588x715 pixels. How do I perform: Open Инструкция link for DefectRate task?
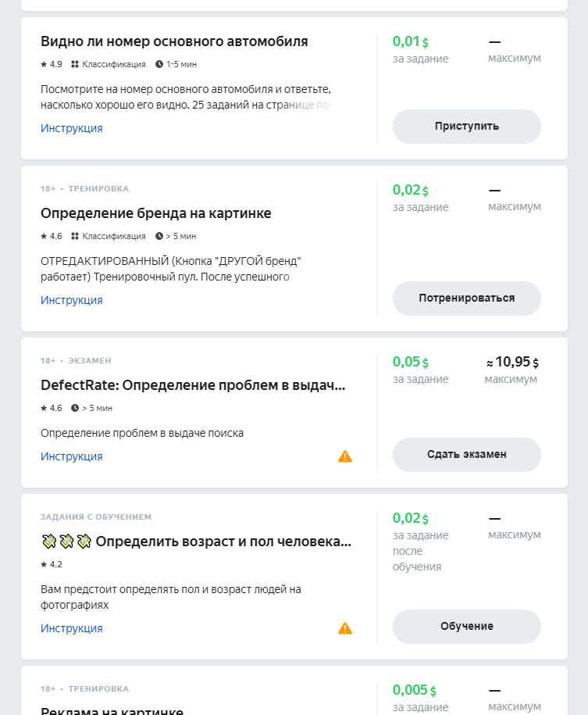[72, 456]
